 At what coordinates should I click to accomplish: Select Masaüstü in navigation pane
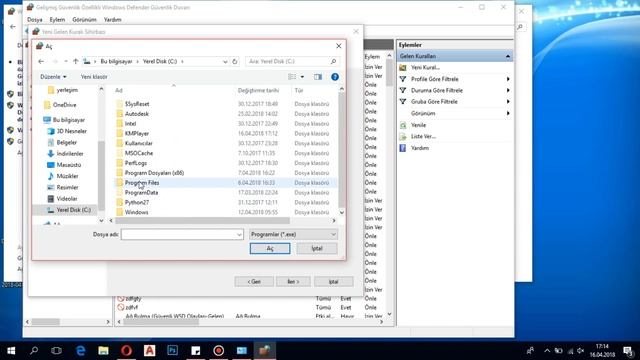[x=69, y=165]
